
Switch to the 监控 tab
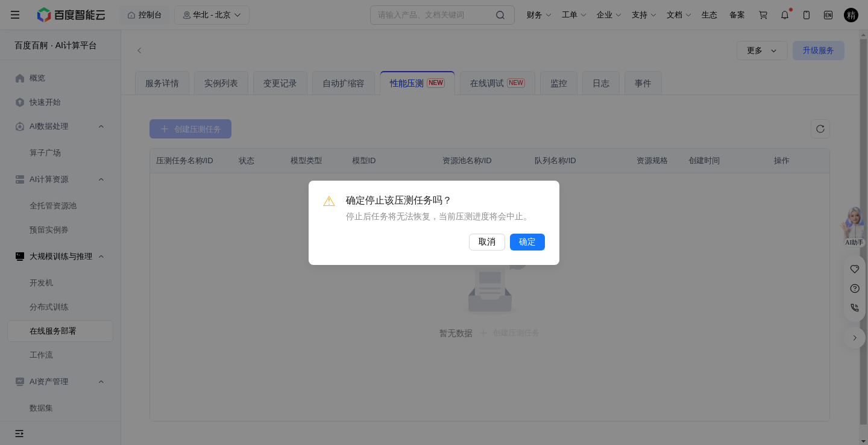pos(559,83)
